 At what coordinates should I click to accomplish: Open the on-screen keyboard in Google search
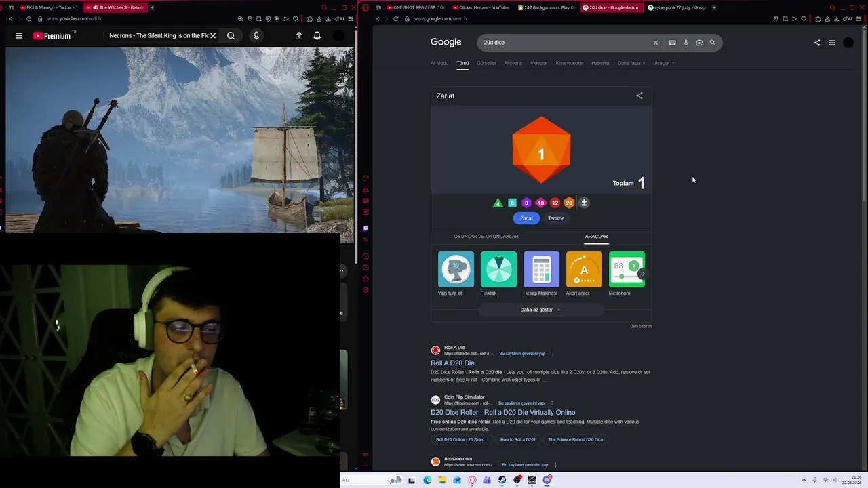point(672,43)
